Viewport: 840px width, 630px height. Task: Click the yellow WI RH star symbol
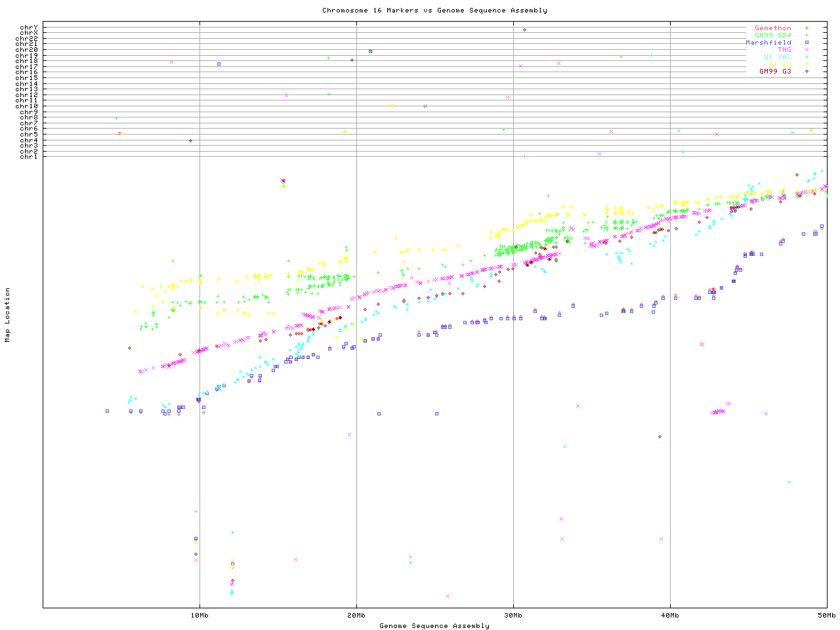click(x=807, y=64)
